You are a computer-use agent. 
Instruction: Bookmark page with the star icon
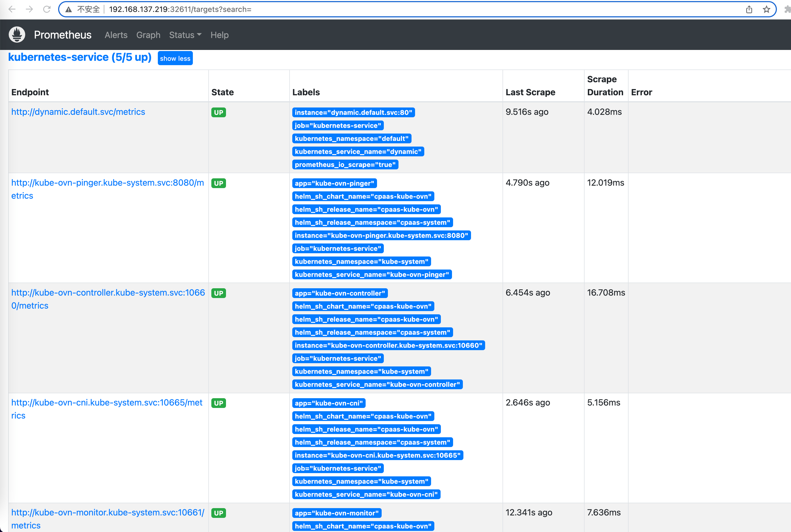click(766, 9)
